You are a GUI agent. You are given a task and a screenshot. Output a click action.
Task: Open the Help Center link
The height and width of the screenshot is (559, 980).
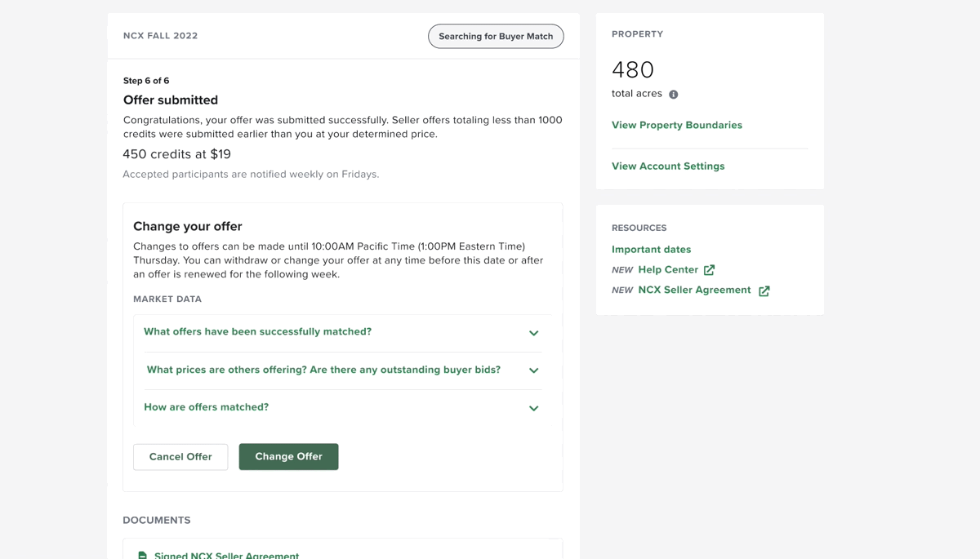(668, 269)
